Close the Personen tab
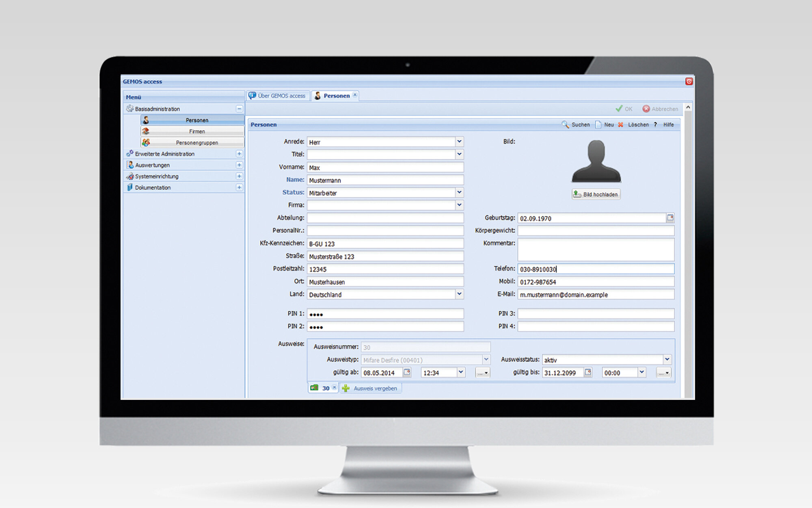812x508 pixels. [x=355, y=95]
